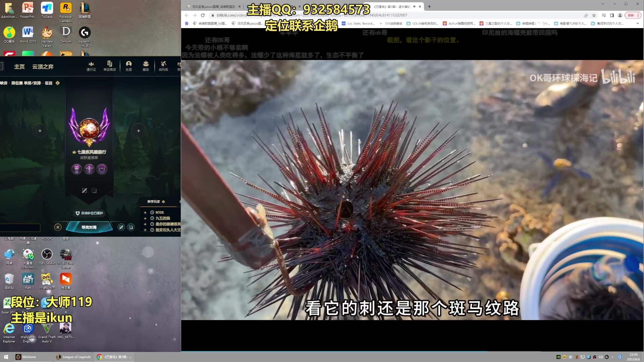
Task: Open the QQ音乐 desktop icon
Action: pos(9,35)
